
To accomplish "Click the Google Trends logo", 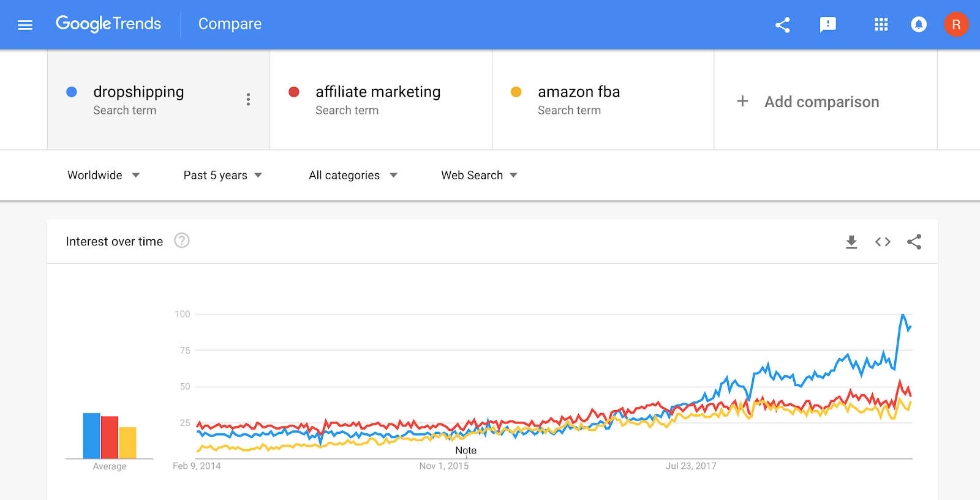I will coord(108,24).
